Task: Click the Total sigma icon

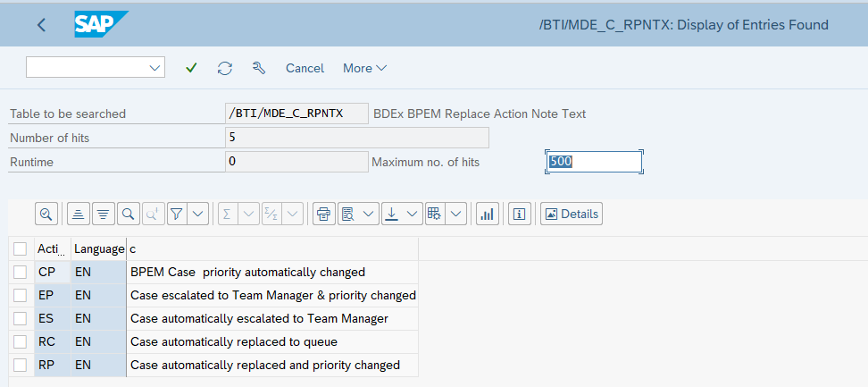Action: click(x=227, y=215)
